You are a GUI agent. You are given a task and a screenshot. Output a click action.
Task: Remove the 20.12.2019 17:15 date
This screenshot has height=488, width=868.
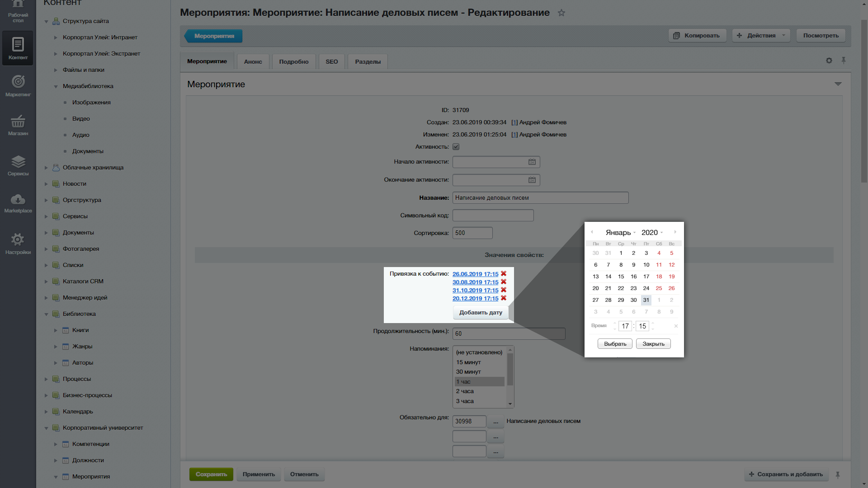pos(504,298)
